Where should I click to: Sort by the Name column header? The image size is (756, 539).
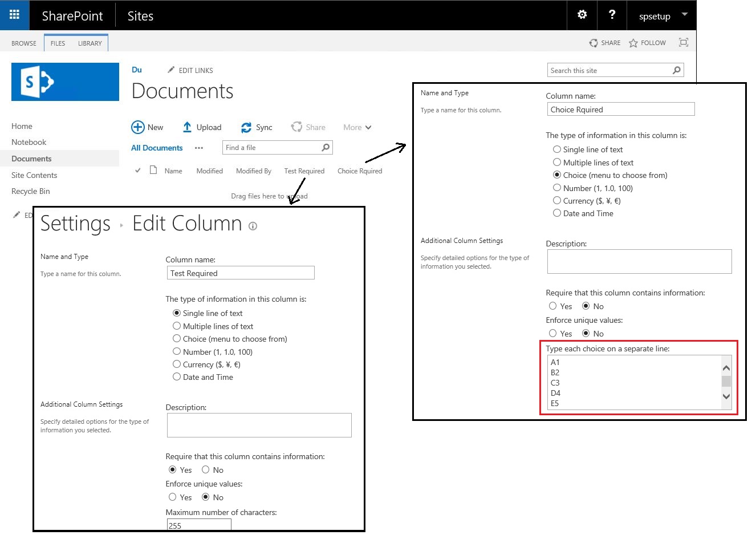(x=173, y=171)
